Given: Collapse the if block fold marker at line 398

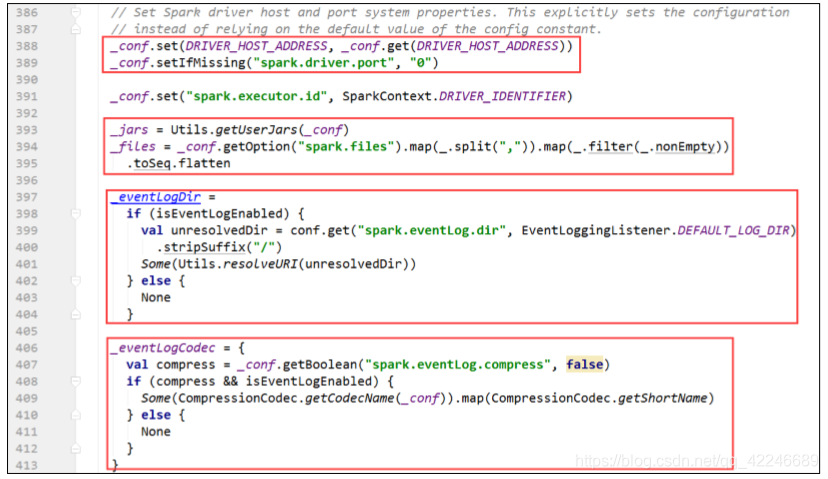Looking at the screenshot, I should click(x=76, y=214).
